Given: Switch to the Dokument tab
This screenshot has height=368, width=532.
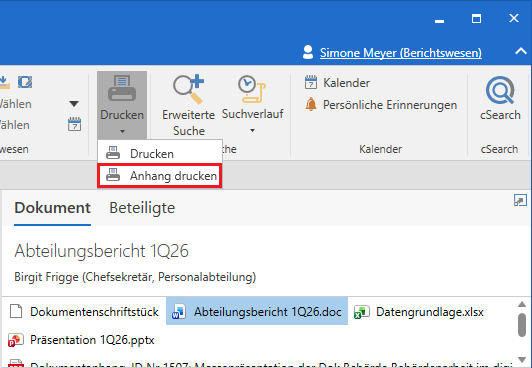Looking at the screenshot, I should 53,208.
